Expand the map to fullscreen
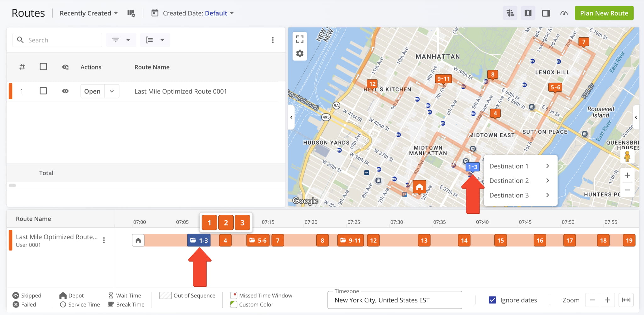The height and width of the screenshot is (315, 644). pyautogui.click(x=300, y=38)
